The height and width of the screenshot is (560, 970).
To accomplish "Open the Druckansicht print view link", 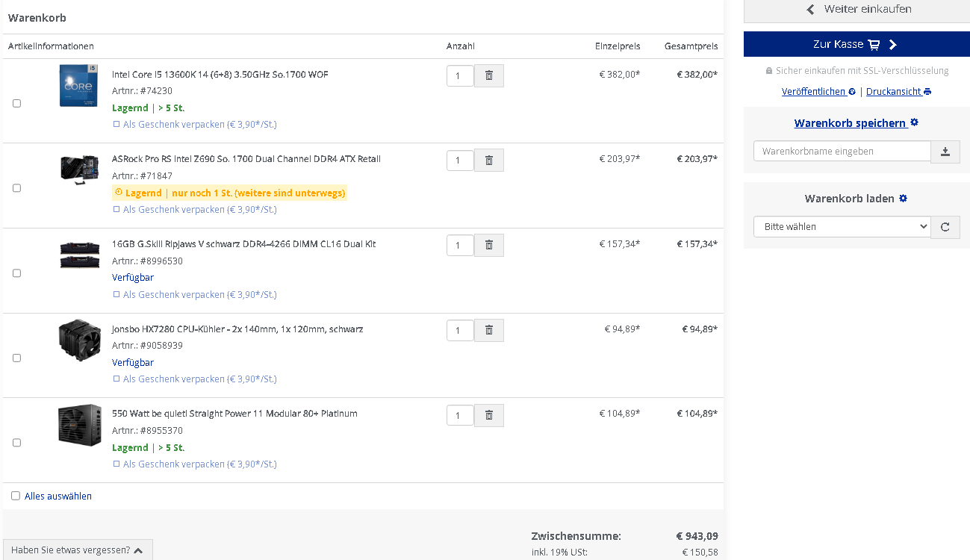I will (898, 92).
